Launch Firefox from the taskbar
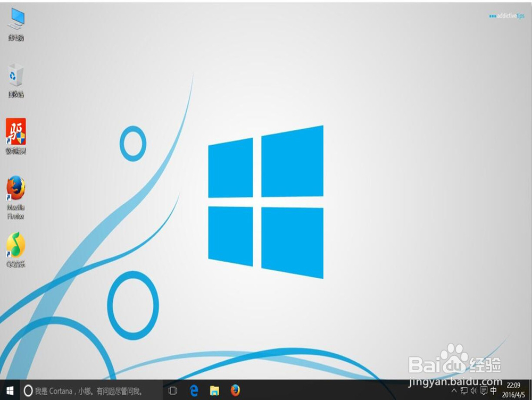 point(235,390)
